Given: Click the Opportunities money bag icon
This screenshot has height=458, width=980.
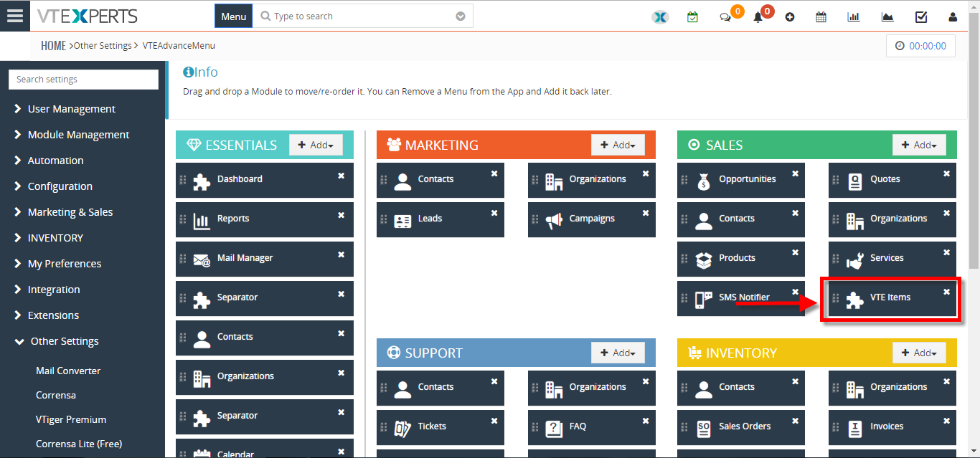Looking at the screenshot, I should tap(704, 182).
